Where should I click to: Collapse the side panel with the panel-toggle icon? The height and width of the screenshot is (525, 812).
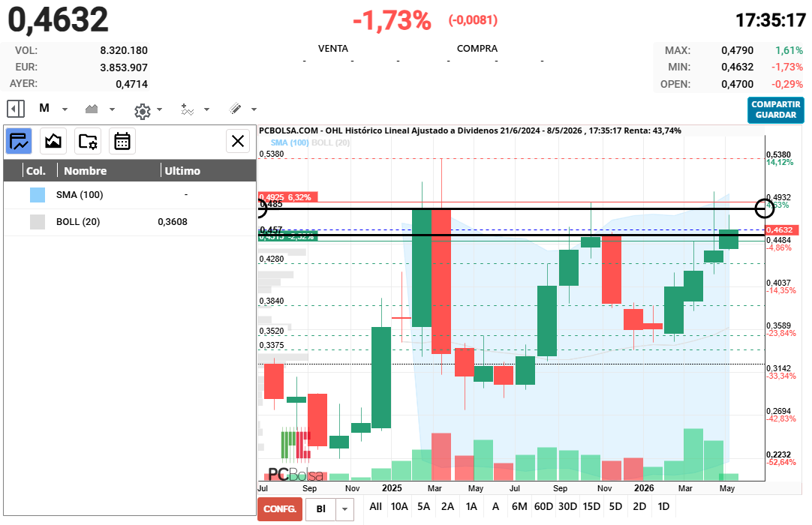pos(16,109)
